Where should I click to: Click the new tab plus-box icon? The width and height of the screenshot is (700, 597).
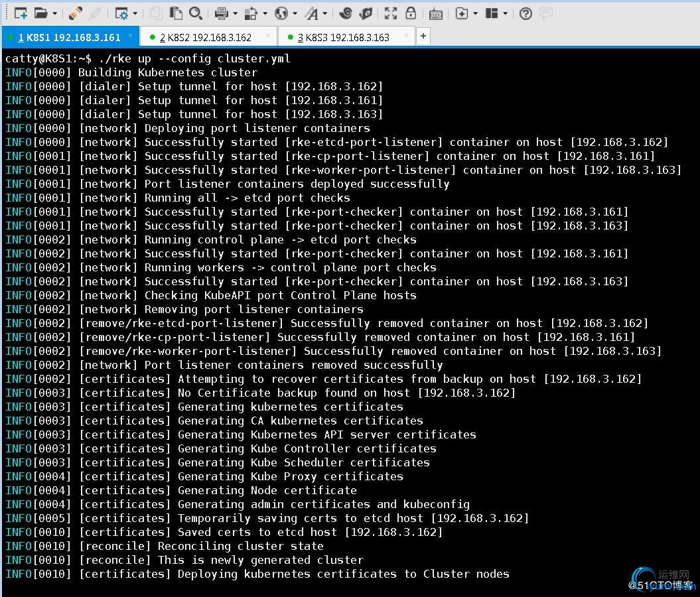pyautogui.click(x=462, y=13)
